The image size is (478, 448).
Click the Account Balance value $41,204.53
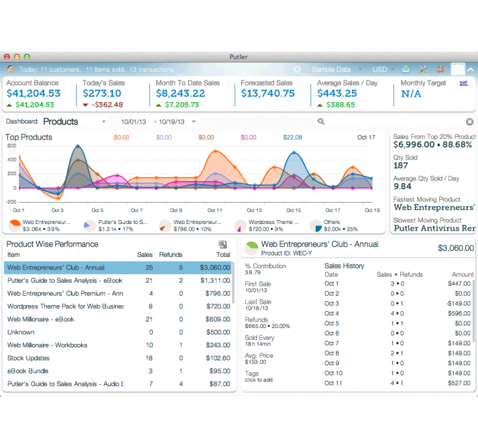click(34, 93)
